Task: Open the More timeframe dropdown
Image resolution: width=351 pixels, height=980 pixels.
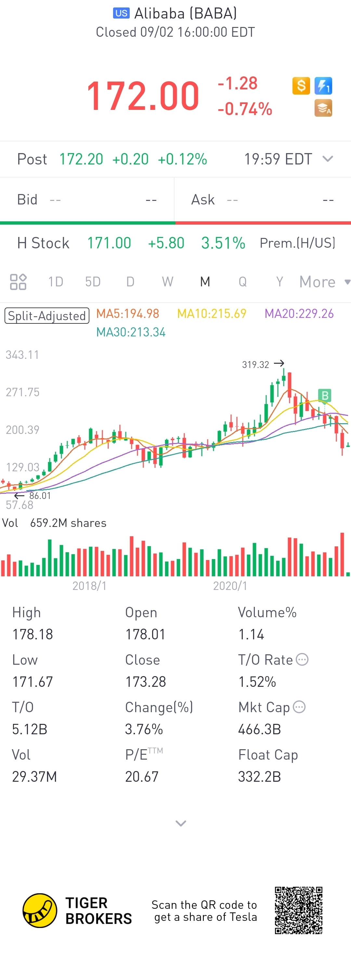Action: tap(324, 282)
